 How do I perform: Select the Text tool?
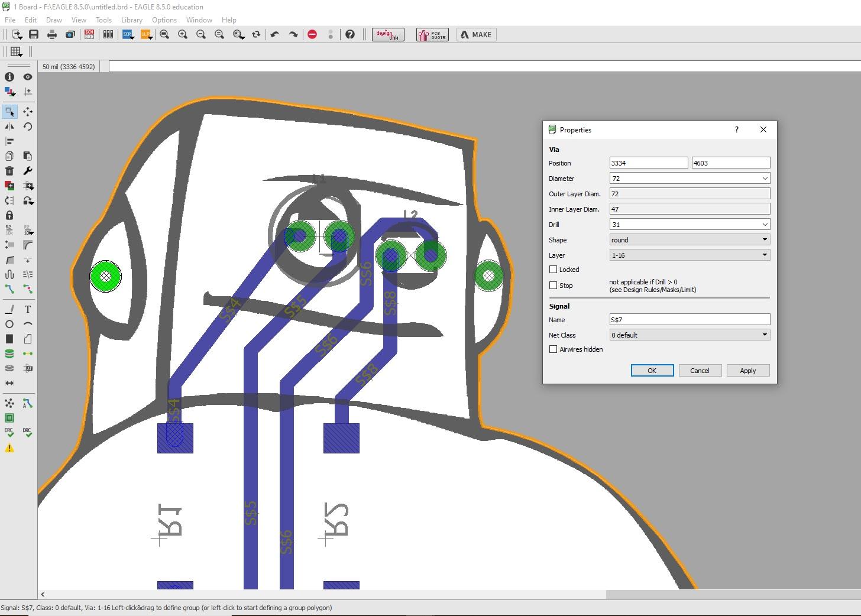tap(27, 309)
